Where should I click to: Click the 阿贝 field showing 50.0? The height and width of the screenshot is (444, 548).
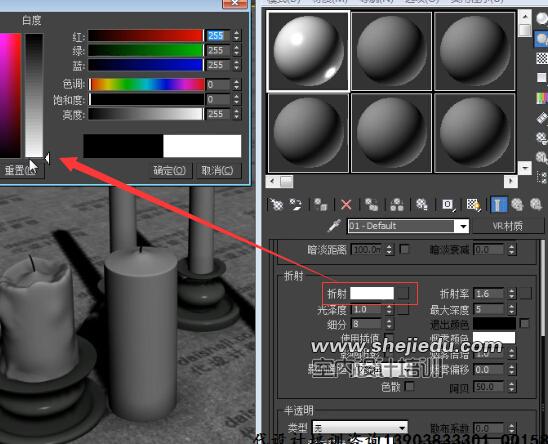pyautogui.click(x=490, y=387)
